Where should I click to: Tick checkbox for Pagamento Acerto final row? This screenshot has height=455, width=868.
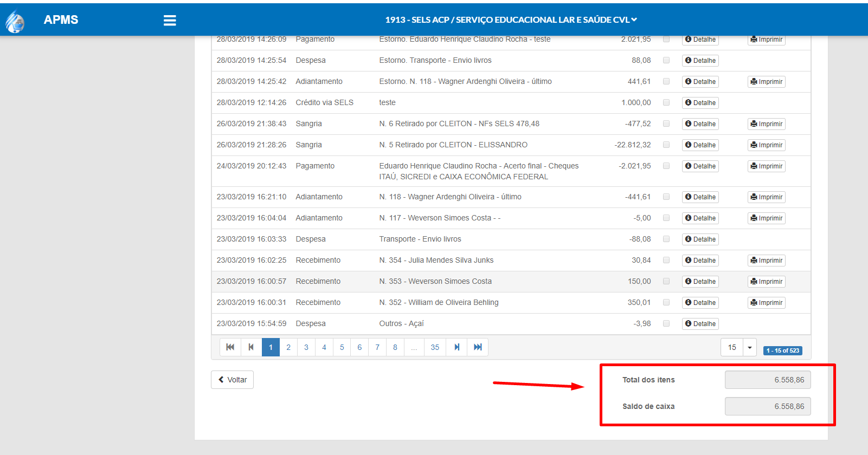click(666, 166)
